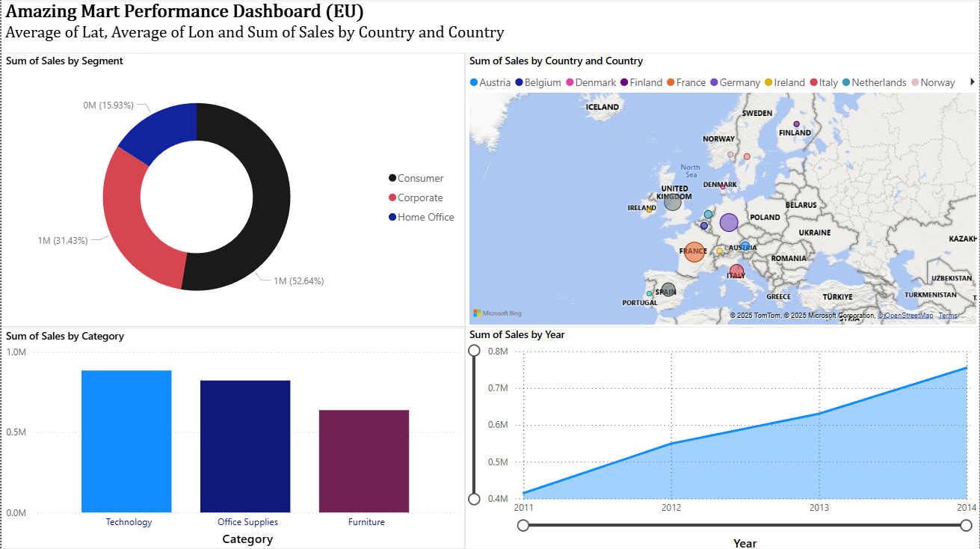The width and height of the screenshot is (980, 549).
Task: Click the 1M (31.43%) data label
Action: pyautogui.click(x=63, y=241)
